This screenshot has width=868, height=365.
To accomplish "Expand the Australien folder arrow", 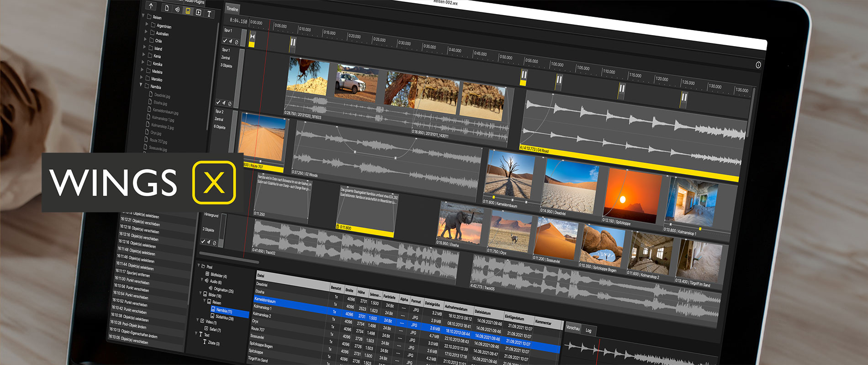I will (x=147, y=31).
